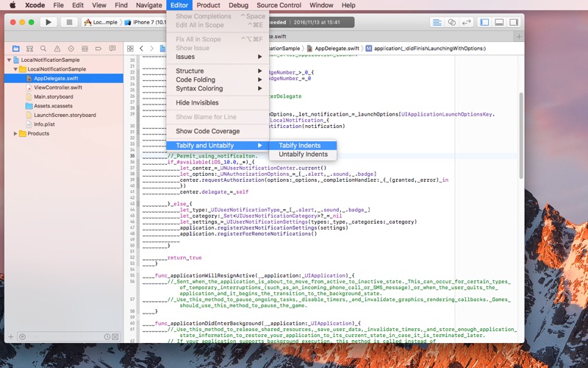The height and width of the screenshot is (368, 588).
Task: Click the build status activity display
Action: pyautogui.click(x=311, y=22)
